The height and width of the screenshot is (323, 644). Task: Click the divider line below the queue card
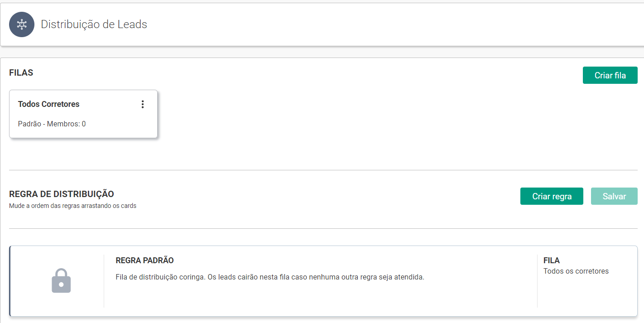[323, 170]
